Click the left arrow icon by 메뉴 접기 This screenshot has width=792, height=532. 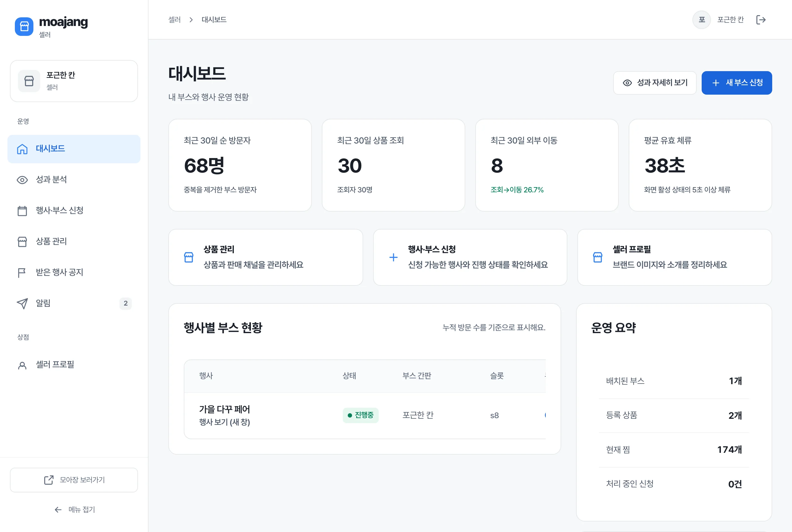(58, 509)
